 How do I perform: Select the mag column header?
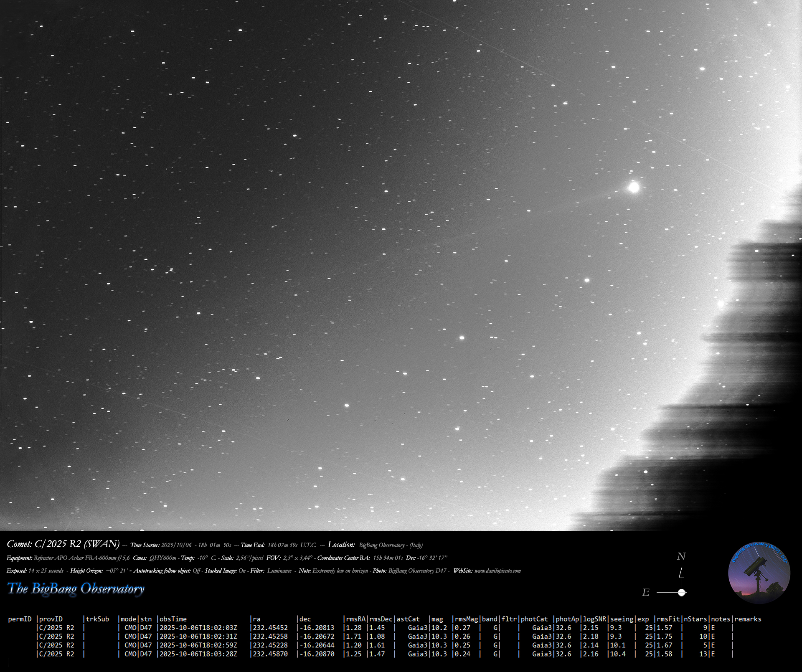click(437, 619)
